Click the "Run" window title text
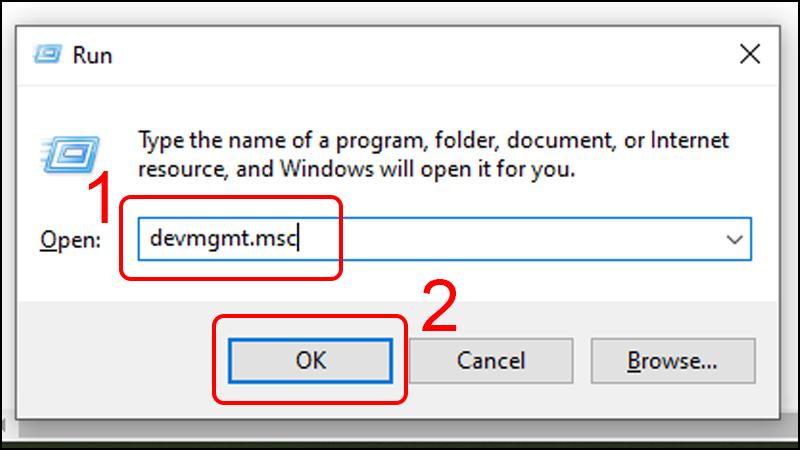 click(x=92, y=55)
